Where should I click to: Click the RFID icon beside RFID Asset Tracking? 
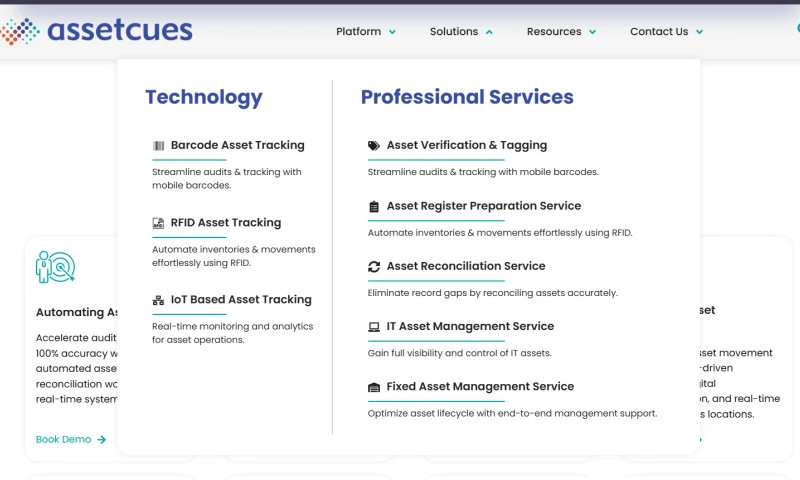click(x=158, y=223)
